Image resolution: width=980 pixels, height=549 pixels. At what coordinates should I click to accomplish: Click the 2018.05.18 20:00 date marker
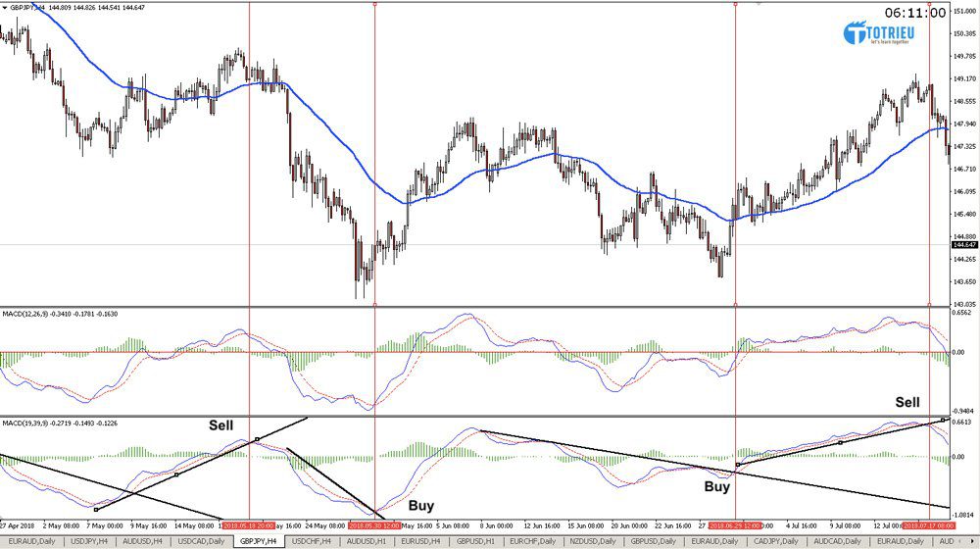pos(249,525)
